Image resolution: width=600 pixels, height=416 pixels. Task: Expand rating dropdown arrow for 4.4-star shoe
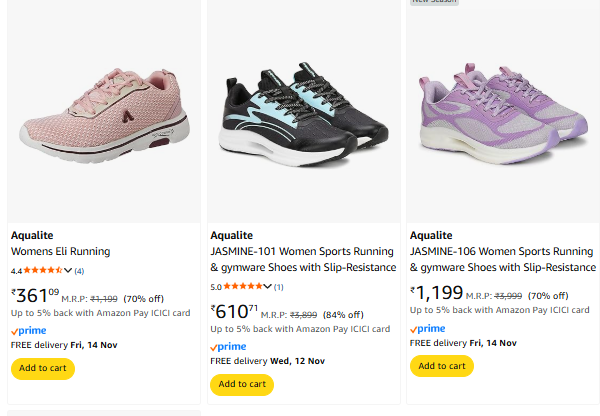68,270
